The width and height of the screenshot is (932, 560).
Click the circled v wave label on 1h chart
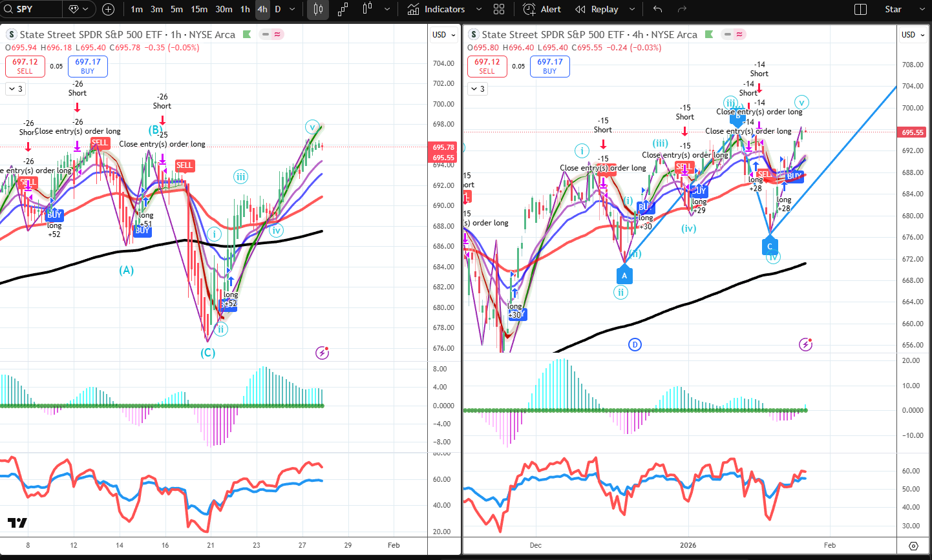(312, 127)
